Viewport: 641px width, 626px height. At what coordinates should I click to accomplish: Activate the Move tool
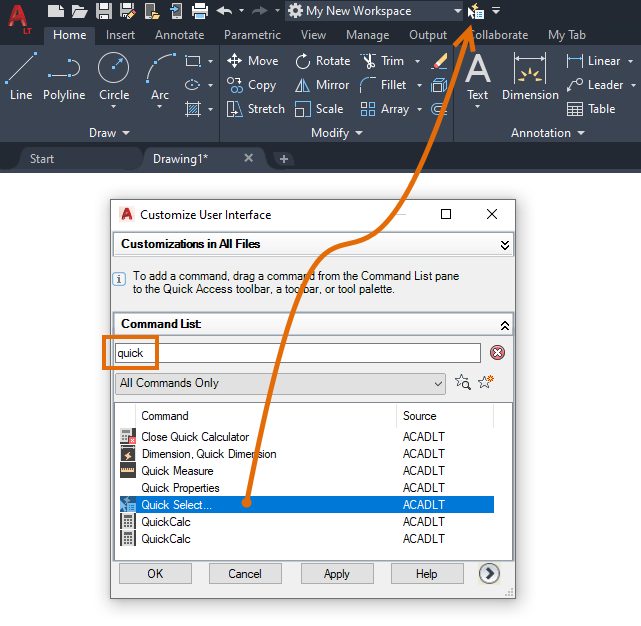(x=253, y=61)
